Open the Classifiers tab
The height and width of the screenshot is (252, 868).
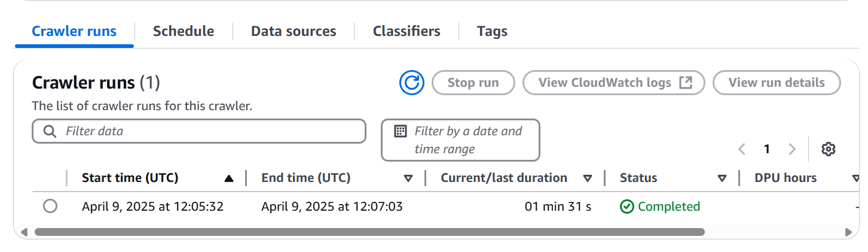(407, 31)
